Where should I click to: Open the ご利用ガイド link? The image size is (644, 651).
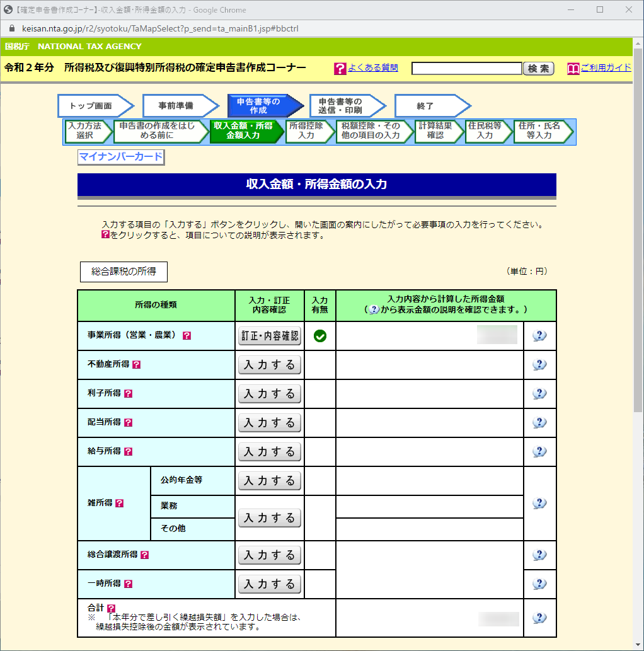click(x=606, y=67)
